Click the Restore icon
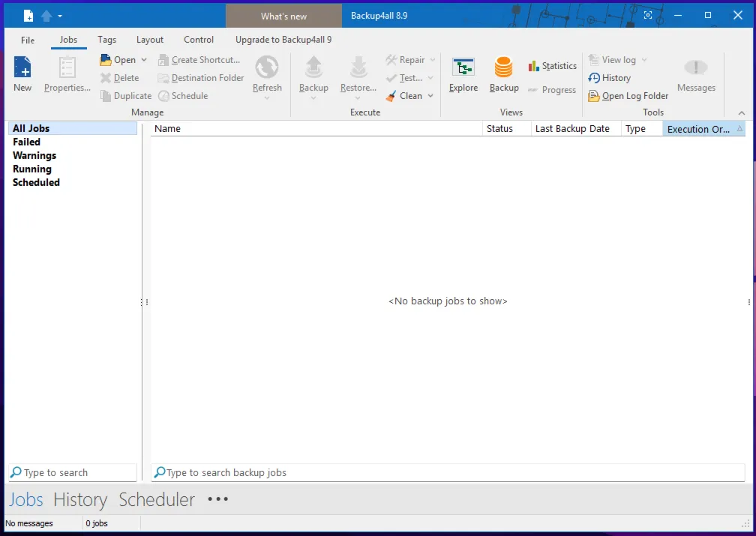756x536 pixels. pos(358,67)
